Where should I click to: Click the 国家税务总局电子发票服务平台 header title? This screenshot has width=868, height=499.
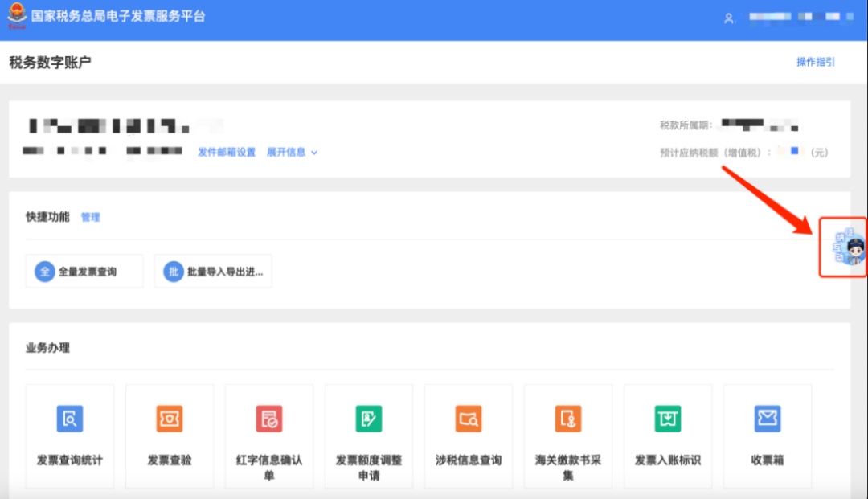(118, 17)
